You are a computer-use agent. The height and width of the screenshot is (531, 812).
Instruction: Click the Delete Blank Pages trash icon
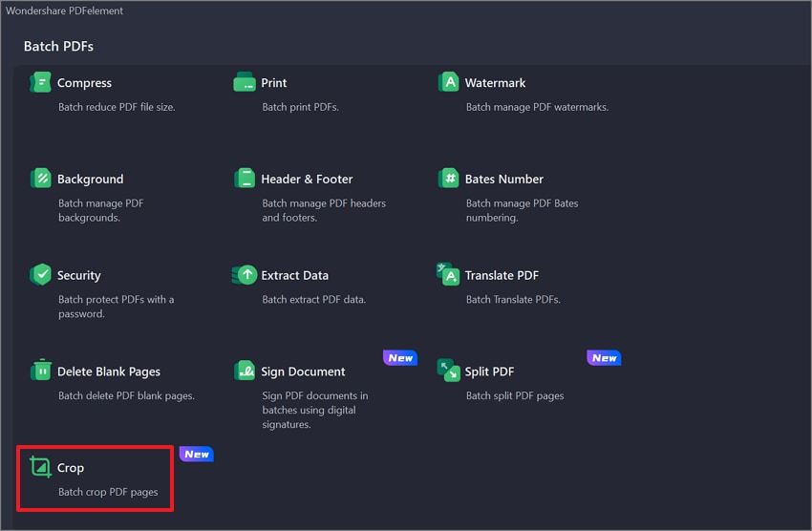[40, 371]
